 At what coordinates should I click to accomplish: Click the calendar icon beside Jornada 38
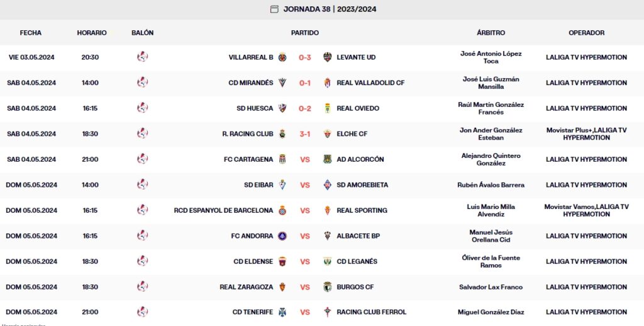(x=274, y=9)
